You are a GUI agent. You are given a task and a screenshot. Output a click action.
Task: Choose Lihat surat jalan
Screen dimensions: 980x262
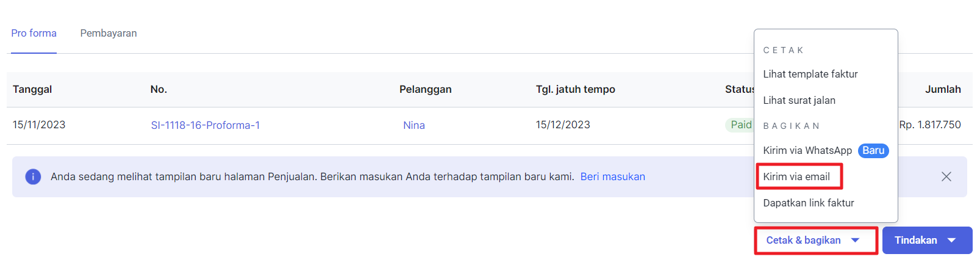[x=799, y=100]
